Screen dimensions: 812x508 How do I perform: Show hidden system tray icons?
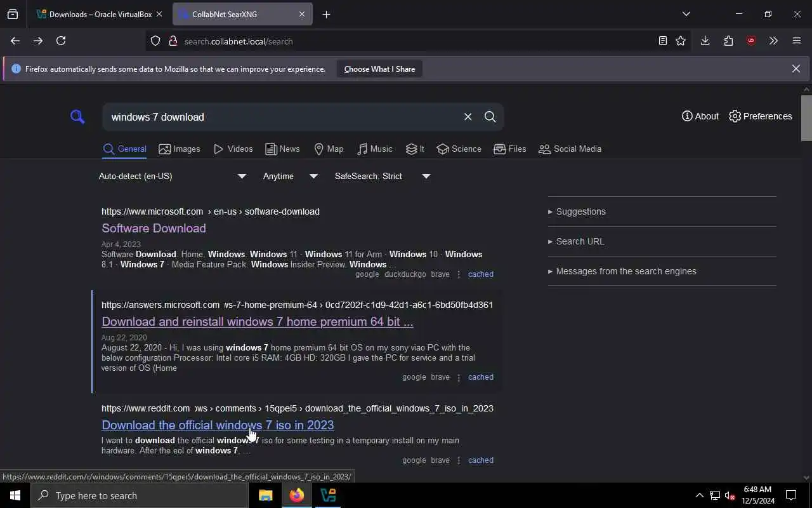[x=699, y=495]
